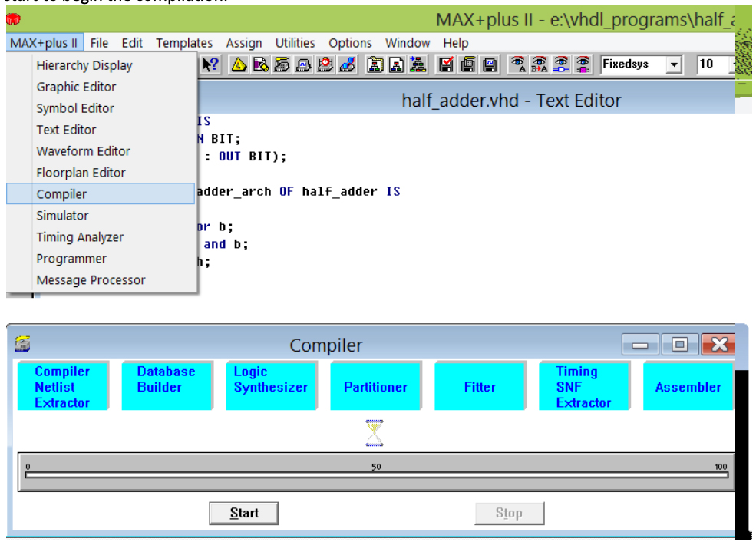Image resolution: width=756 pixels, height=542 pixels.
Task: Open the Edit menu
Action: (132, 43)
